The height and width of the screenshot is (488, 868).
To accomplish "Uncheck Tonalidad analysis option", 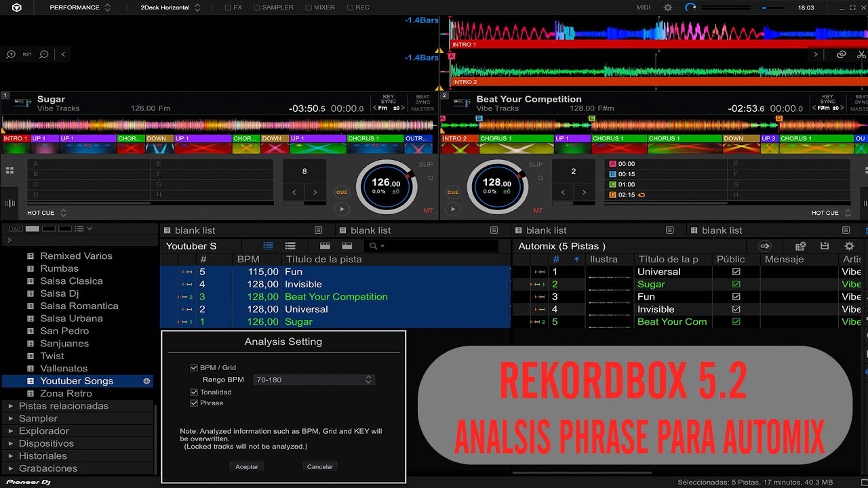I will click(194, 392).
